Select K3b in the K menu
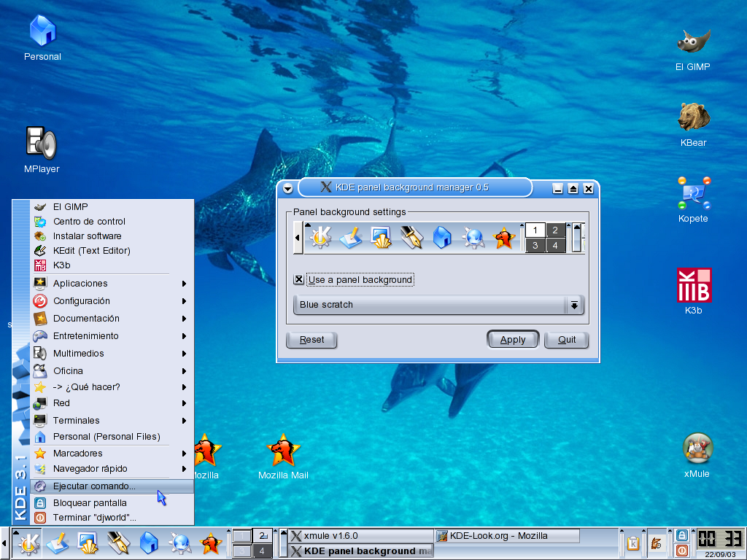This screenshot has height=560, width=747. (112, 265)
